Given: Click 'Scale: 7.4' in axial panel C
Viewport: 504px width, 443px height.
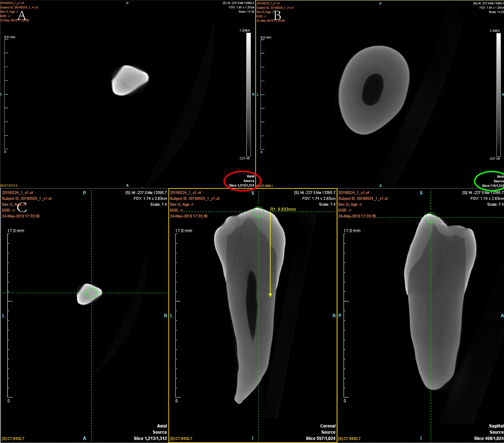Looking at the screenshot, I should pyautogui.click(x=158, y=204).
